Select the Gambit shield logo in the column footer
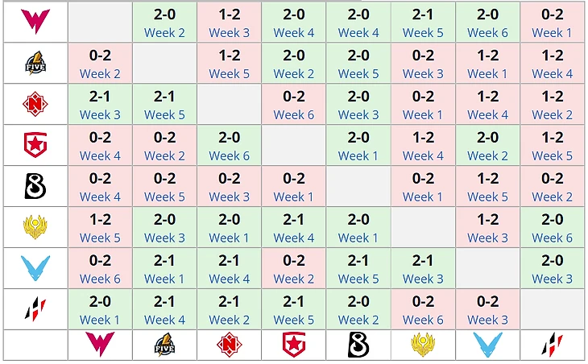 pyautogui.click(x=294, y=345)
